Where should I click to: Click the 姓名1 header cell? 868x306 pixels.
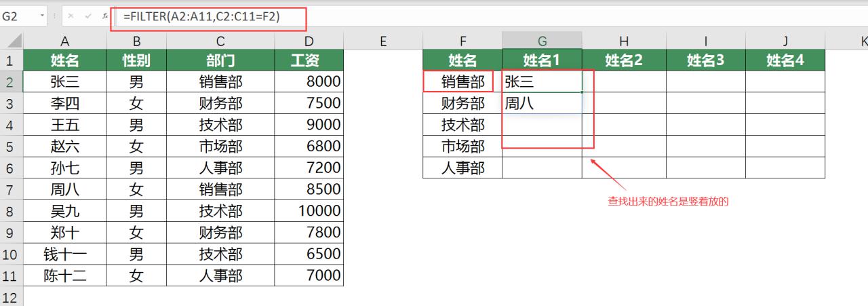coord(542,60)
